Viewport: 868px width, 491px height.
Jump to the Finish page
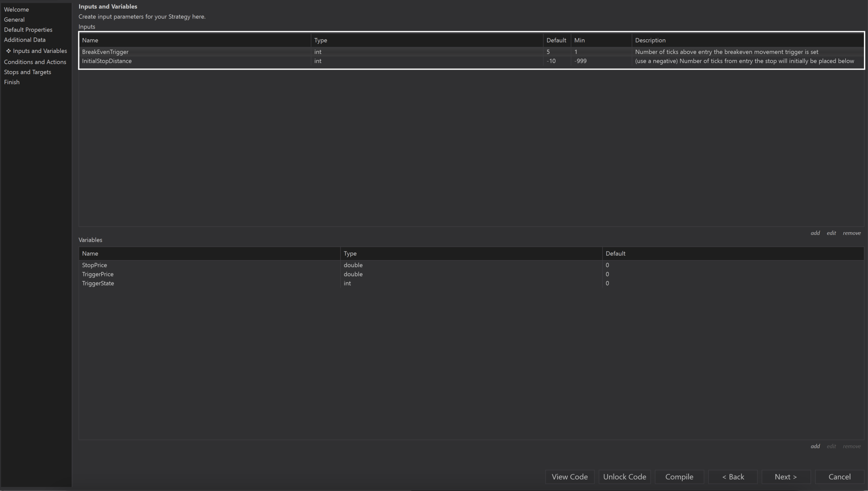click(12, 82)
